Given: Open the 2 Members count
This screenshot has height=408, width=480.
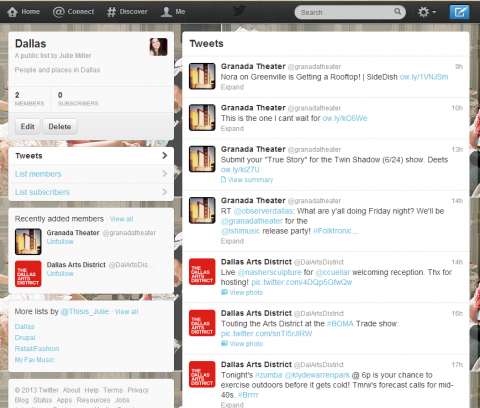Looking at the screenshot, I should [x=29, y=99].
